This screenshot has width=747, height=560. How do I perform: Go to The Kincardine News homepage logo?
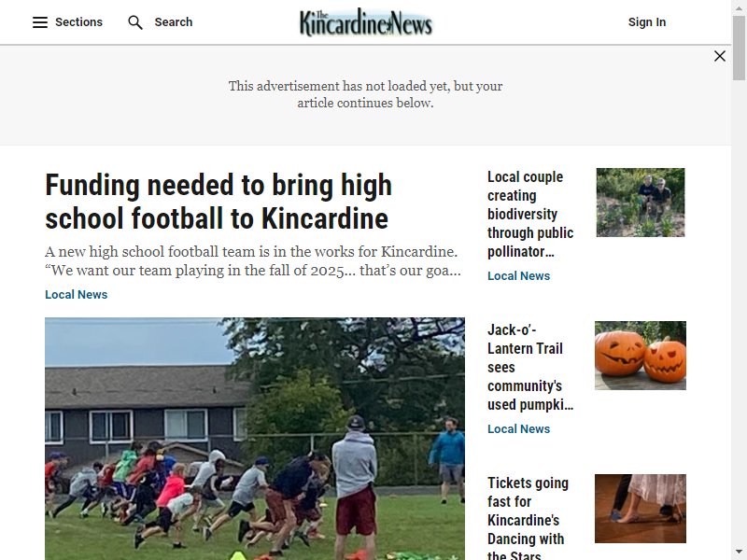(x=366, y=22)
